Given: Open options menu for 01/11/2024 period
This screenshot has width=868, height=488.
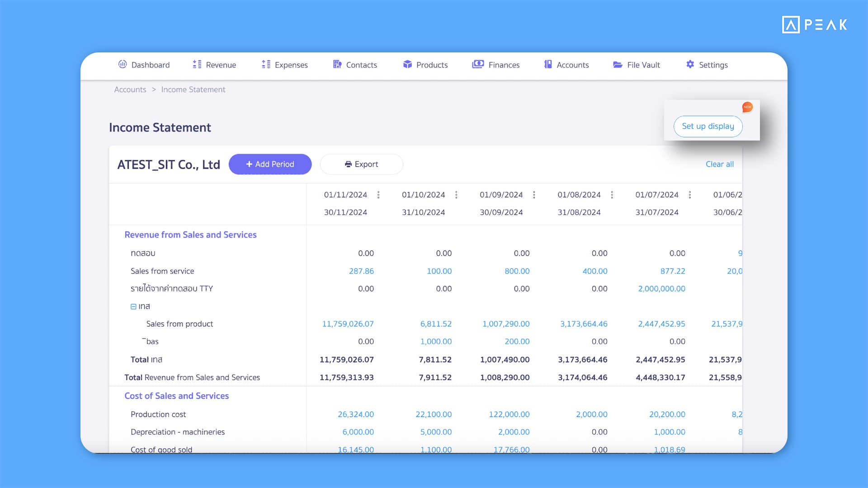Looking at the screenshot, I should click(378, 195).
